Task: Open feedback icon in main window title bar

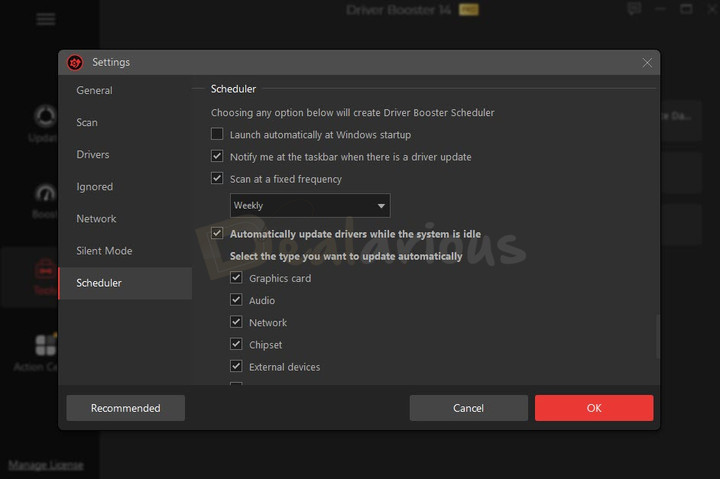Action: [634, 9]
